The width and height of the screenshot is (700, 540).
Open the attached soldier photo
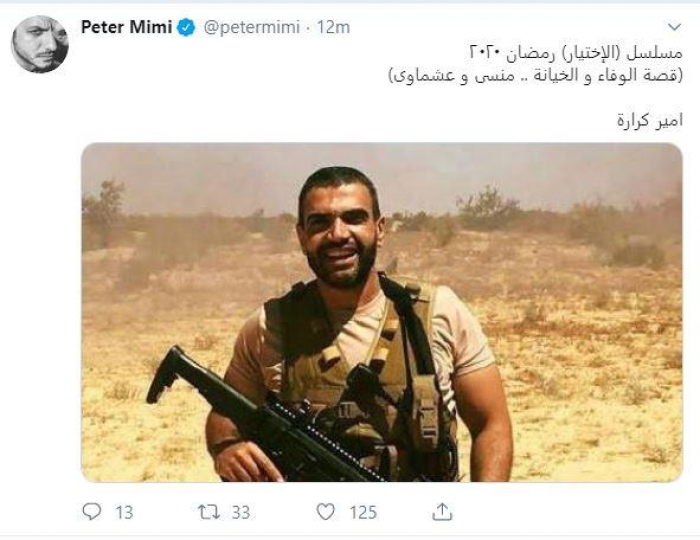click(x=382, y=312)
